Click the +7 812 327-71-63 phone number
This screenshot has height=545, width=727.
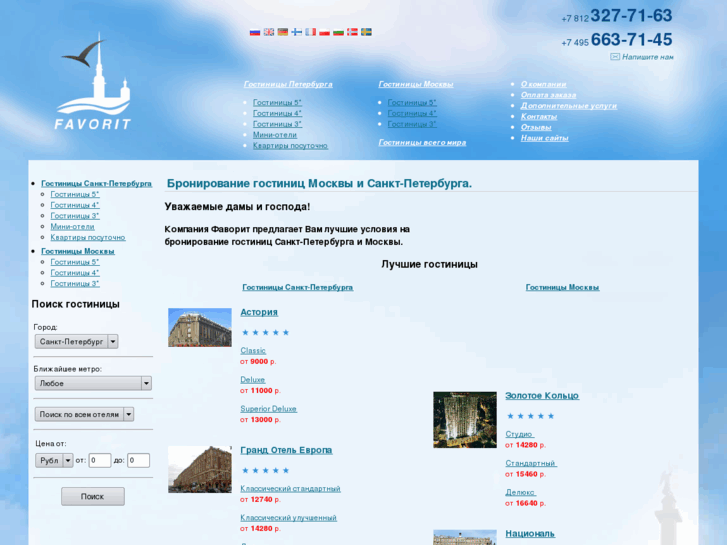click(617, 16)
